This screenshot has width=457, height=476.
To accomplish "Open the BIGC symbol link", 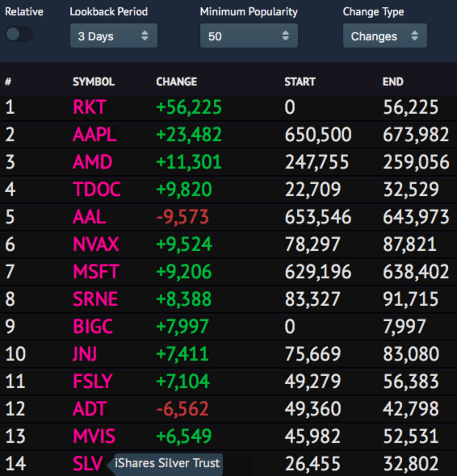I will pos(93,326).
